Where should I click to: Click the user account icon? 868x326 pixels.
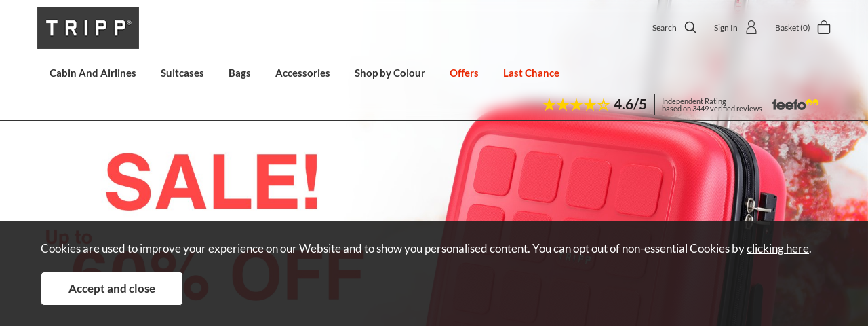tap(751, 27)
